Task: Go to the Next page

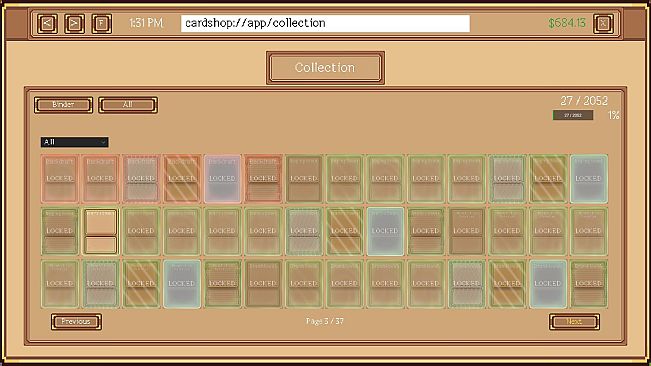Action: 574,322
